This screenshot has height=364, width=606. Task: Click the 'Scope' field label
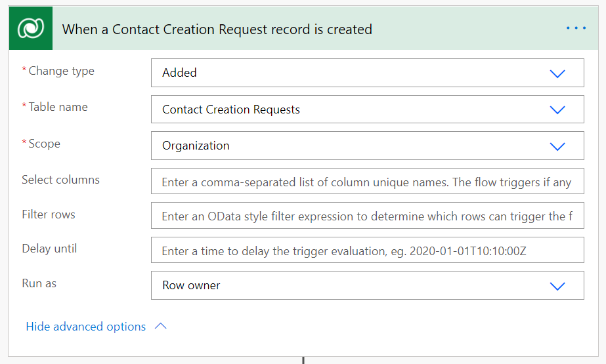(x=44, y=144)
